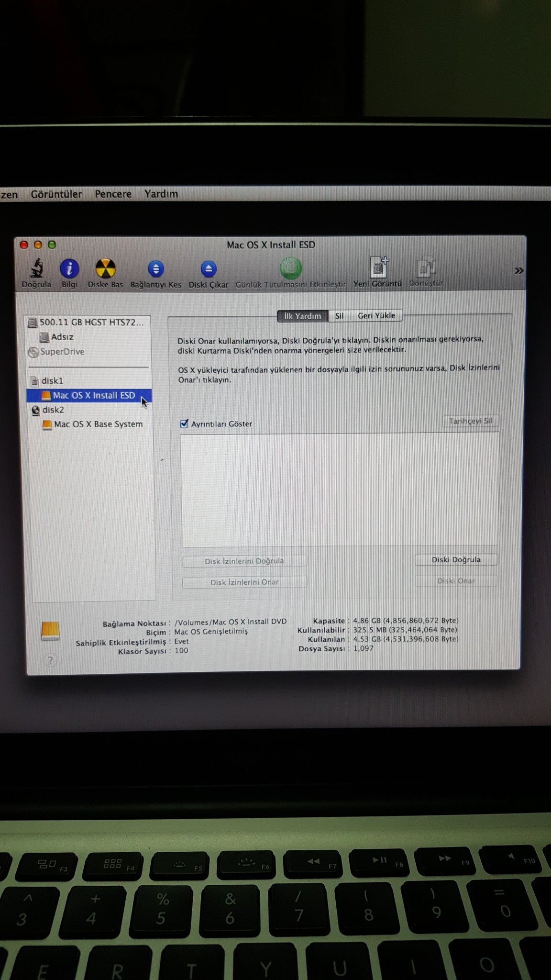Click Disk İzinlerini Onar button
The height and width of the screenshot is (980, 551).
(244, 582)
